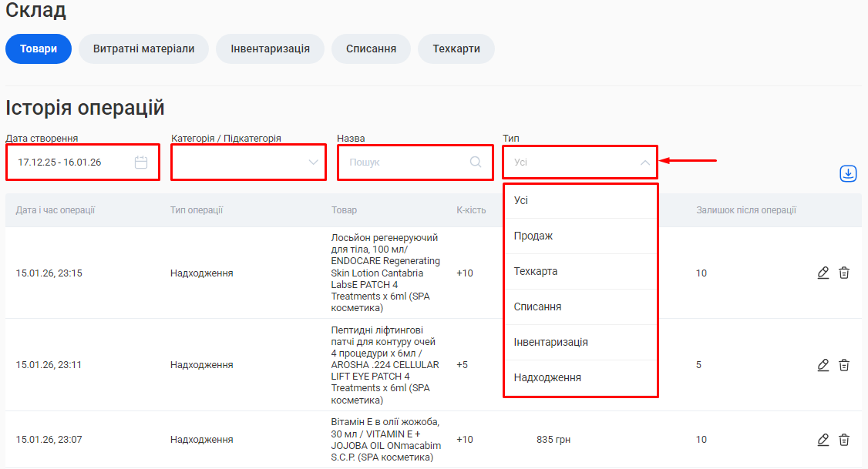Switch to Витратні матеріали tab
Screen dimensions: 868x469
coord(143,49)
